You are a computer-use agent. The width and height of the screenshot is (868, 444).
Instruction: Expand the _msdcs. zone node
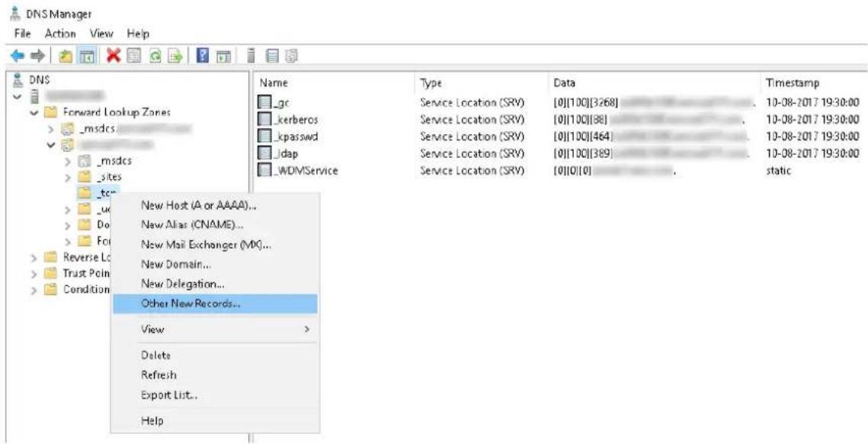point(51,130)
